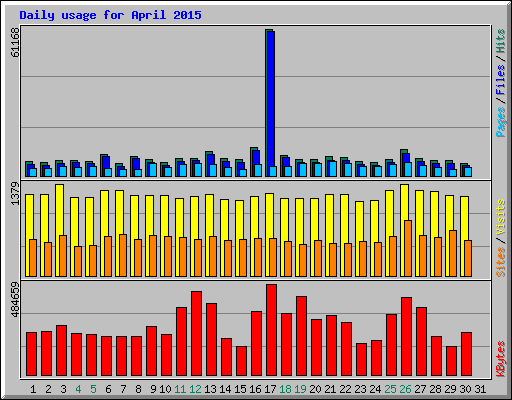Click the red KBytes bar for day 1
Viewport: 512px width, 400px height.
click(x=31, y=354)
